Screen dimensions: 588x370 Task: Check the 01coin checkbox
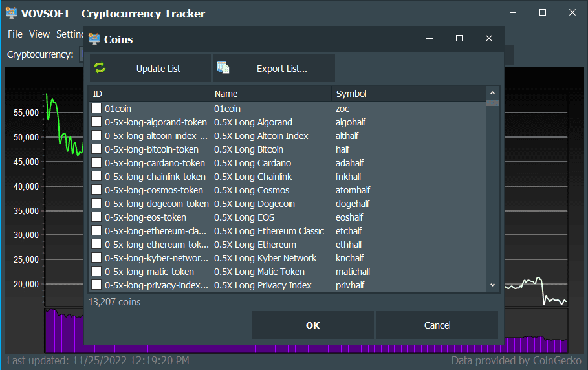tap(96, 109)
